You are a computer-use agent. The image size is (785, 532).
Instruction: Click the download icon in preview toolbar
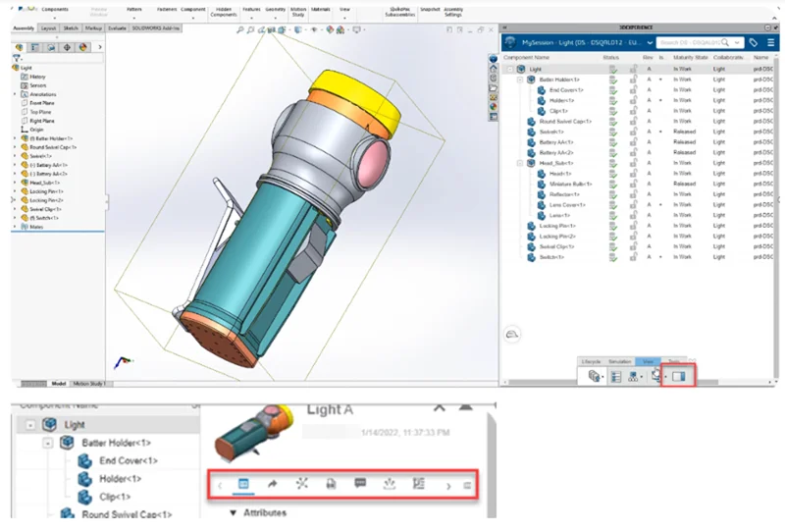click(390, 485)
